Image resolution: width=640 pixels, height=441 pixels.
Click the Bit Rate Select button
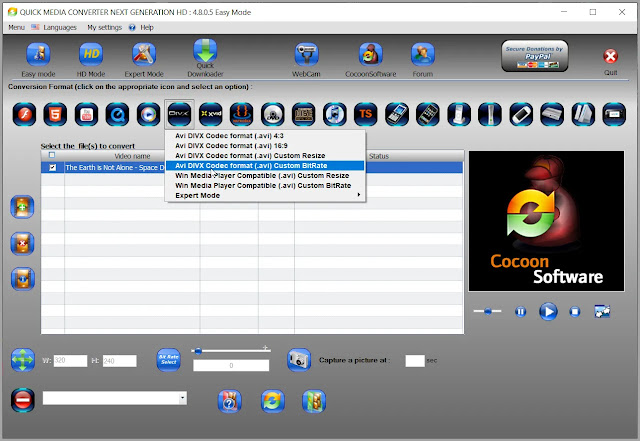point(169,360)
